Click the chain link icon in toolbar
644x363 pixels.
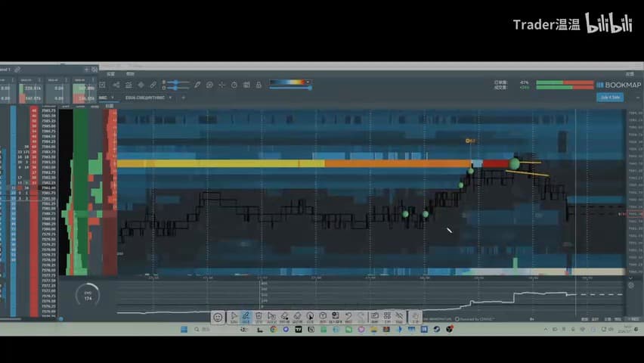(x=153, y=85)
